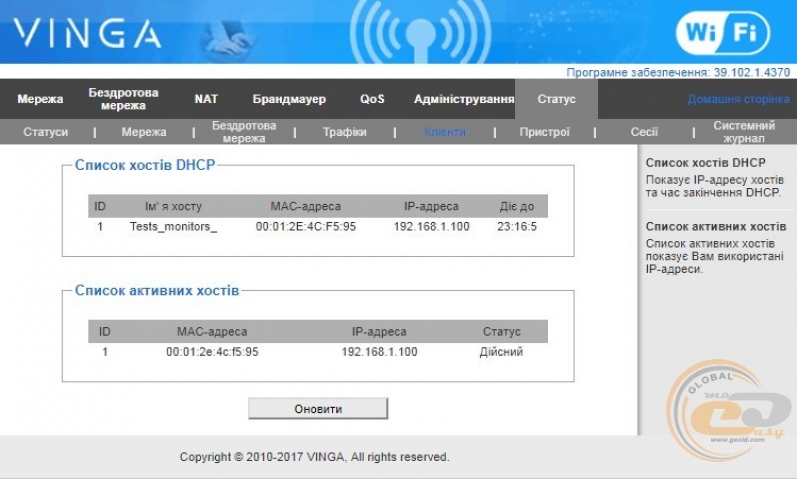797x479 pixels.
Task: Click help heading Список хостів DHCP
Action: [x=706, y=163]
